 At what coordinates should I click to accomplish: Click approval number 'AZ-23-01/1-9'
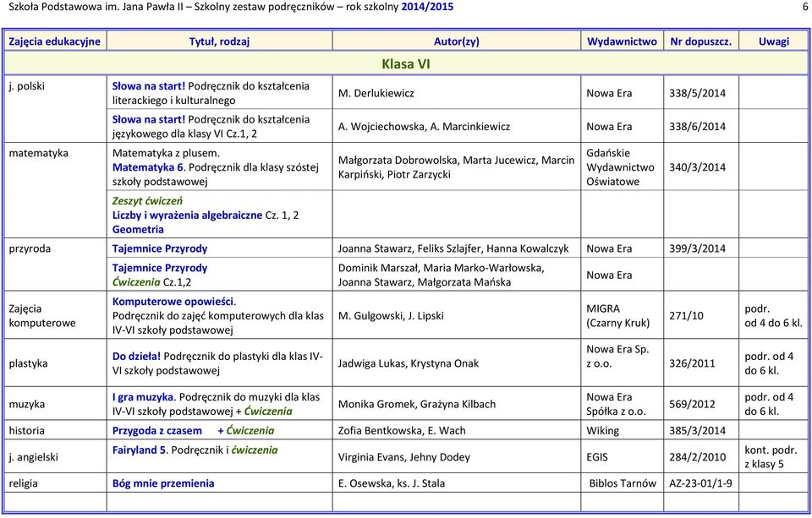[700, 484]
